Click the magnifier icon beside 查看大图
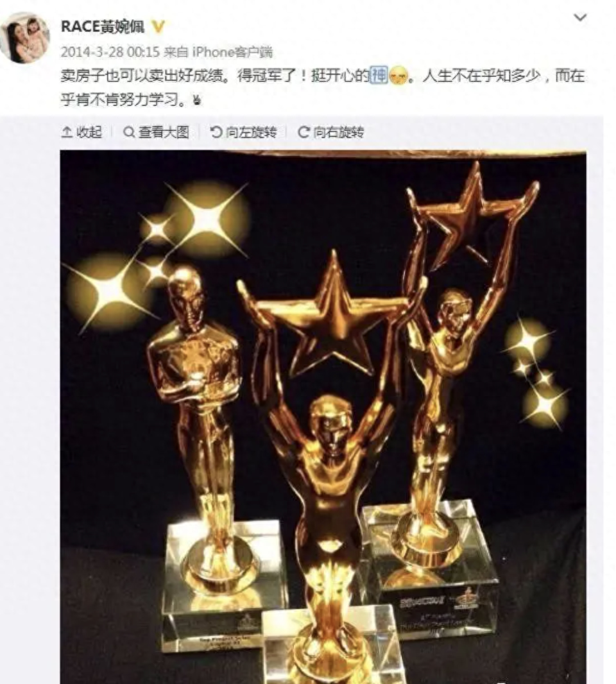The image size is (616, 684). click(129, 132)
